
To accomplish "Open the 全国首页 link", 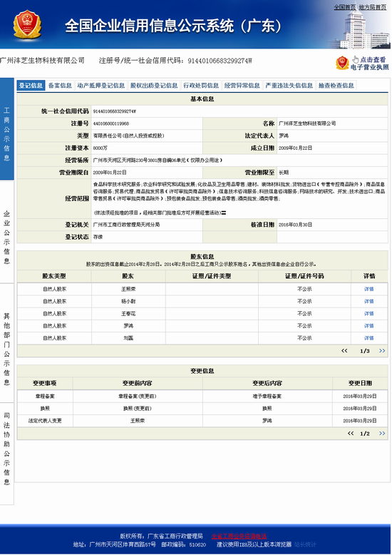I will [x=344, y=7].
